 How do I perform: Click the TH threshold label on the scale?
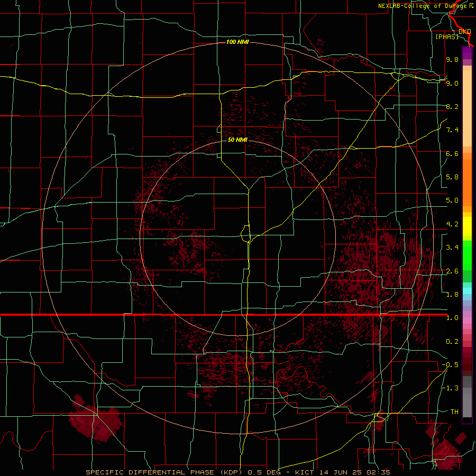coord(454,412)
